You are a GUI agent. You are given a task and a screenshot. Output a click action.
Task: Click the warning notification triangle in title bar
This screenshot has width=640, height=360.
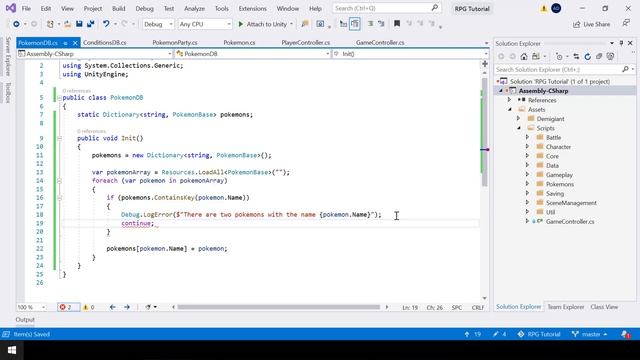(544, 9)
